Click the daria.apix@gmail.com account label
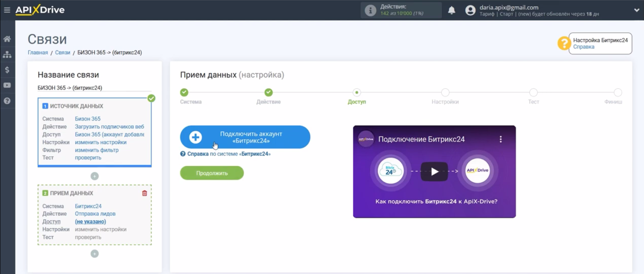The image size is (644, 274). click(509, 7)
